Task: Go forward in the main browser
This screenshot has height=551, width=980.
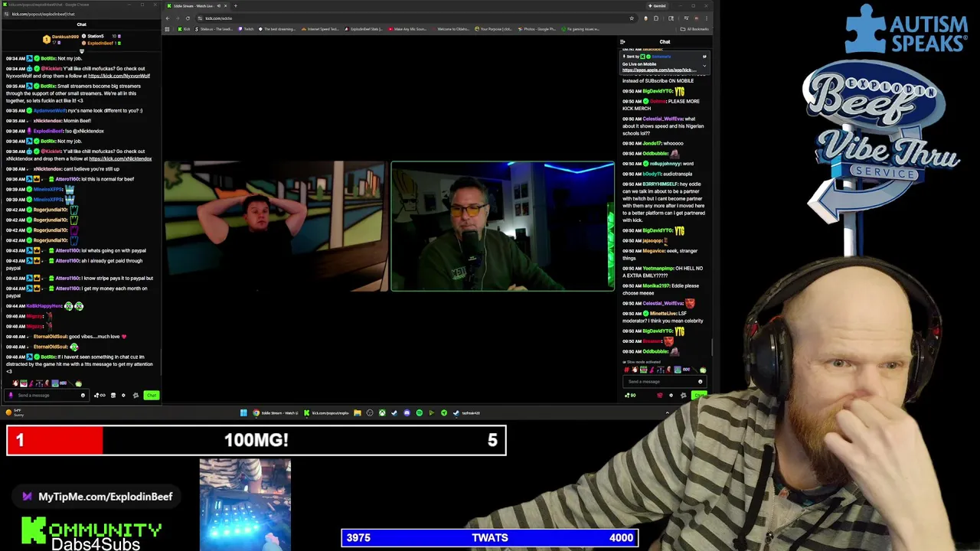Action: (x=178, y=18)
